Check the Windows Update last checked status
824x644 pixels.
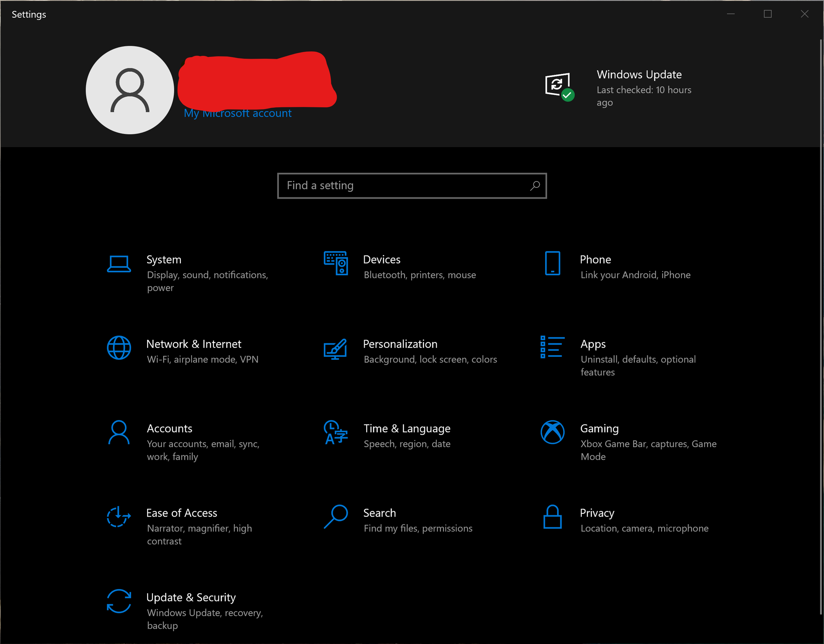pos(644,96)
